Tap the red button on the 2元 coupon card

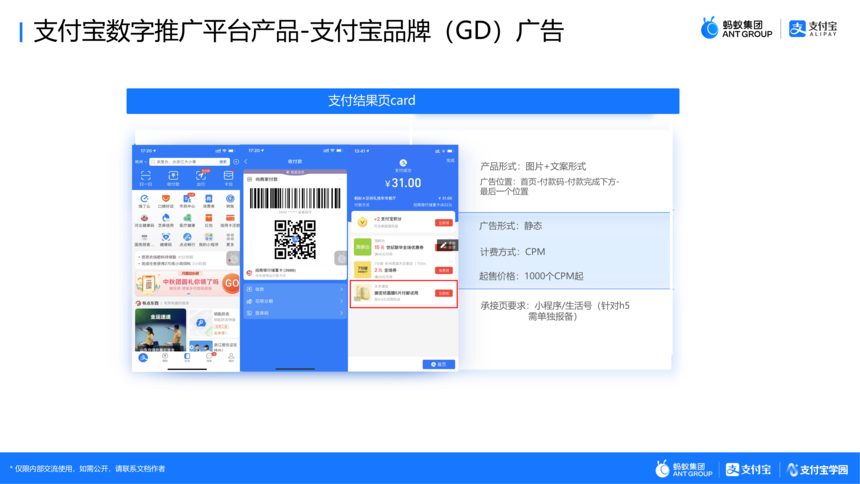(444, 270)
